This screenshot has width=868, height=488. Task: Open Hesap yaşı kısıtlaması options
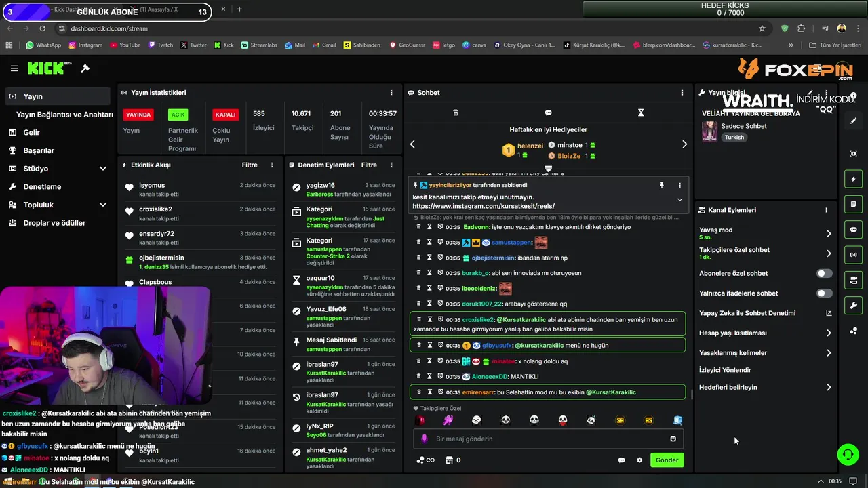point(766,333)
